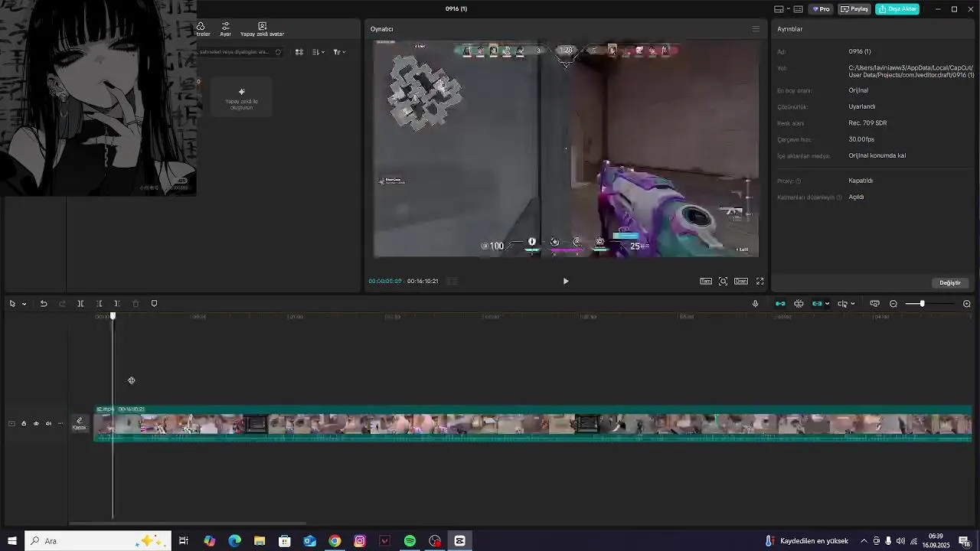Lock the main video track
Viewport: 980px width, 551px height.
point(24,424)
